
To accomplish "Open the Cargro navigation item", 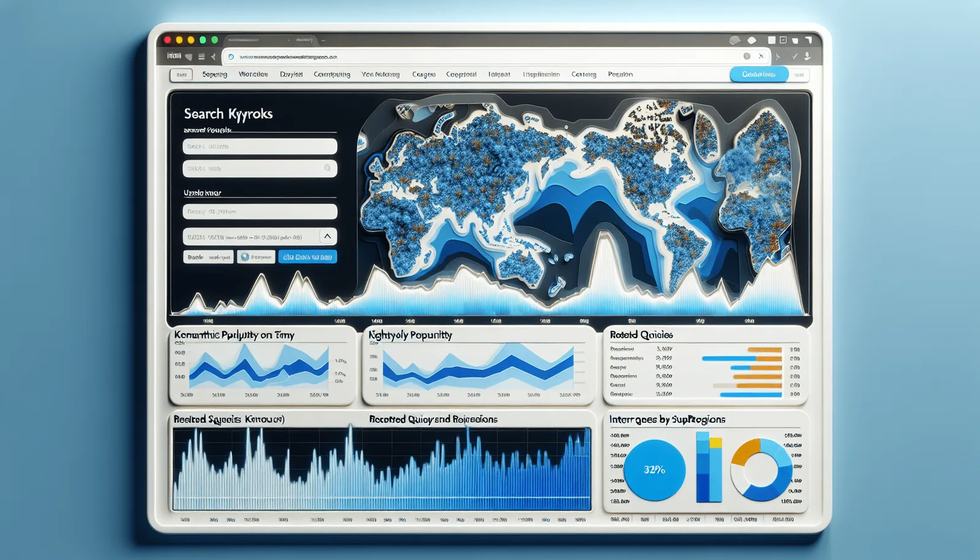I will [424, 74].
